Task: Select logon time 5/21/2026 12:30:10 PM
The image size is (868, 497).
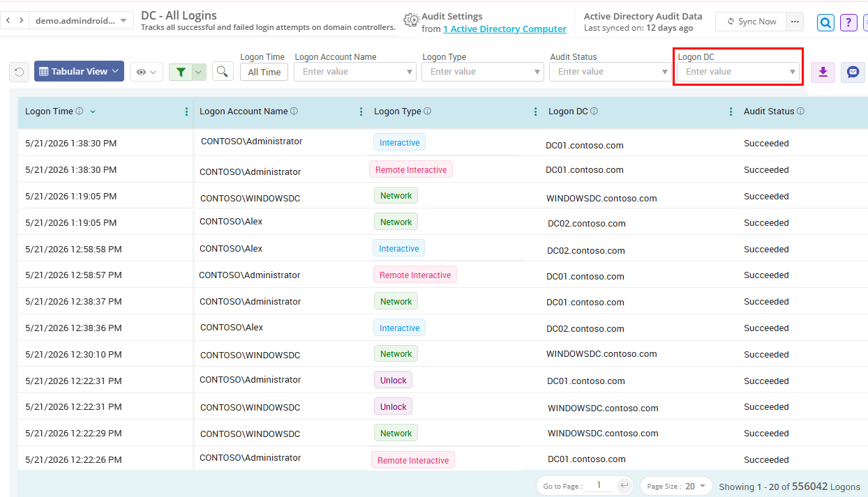Action: (x=73, y=354)
